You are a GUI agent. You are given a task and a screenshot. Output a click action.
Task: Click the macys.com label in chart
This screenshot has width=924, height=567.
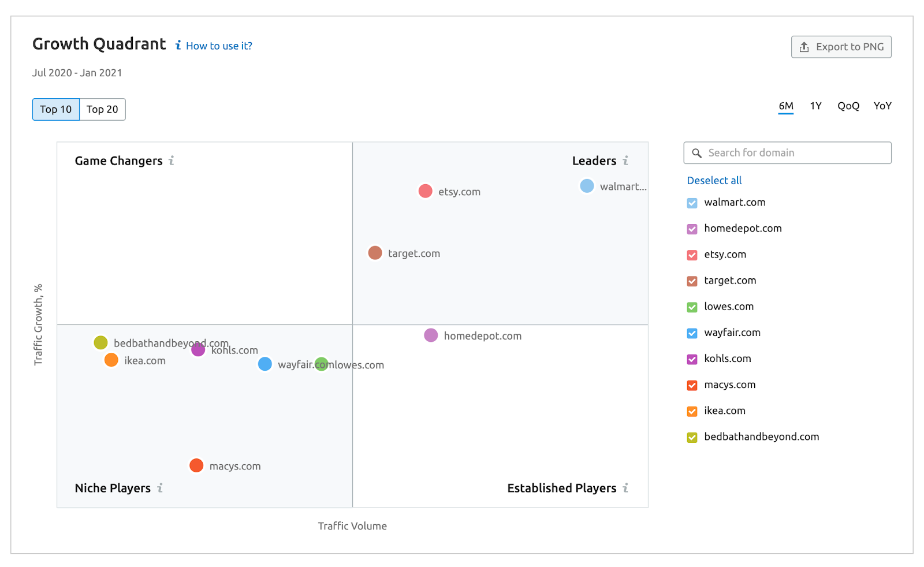pyautogui.click(x=235, y=466)
